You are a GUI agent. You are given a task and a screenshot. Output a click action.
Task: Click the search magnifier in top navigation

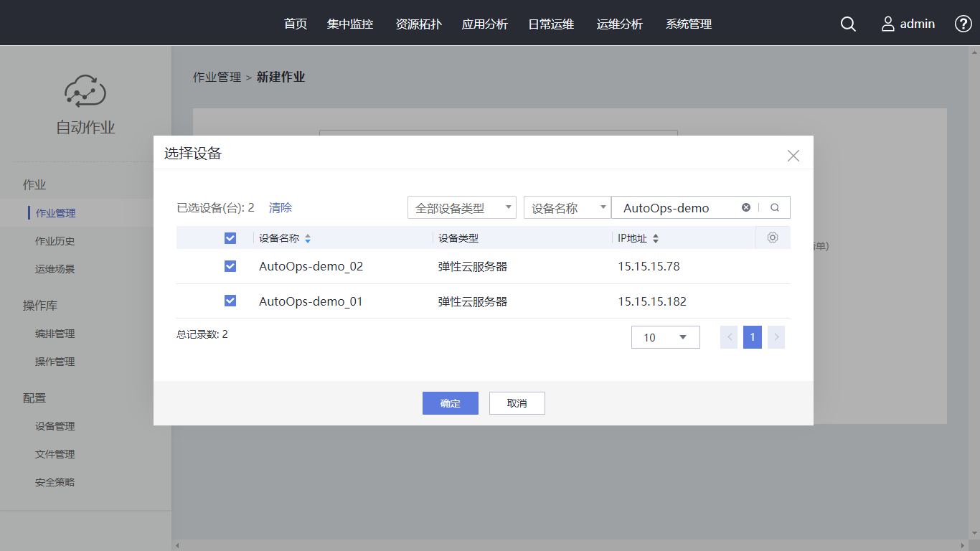coord(848,24)
